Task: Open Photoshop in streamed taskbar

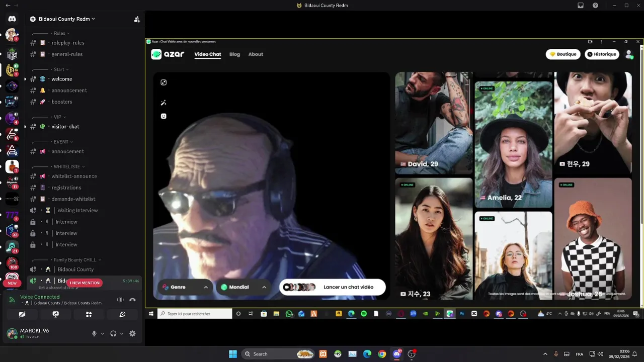Action: click(x=462, y=314)
